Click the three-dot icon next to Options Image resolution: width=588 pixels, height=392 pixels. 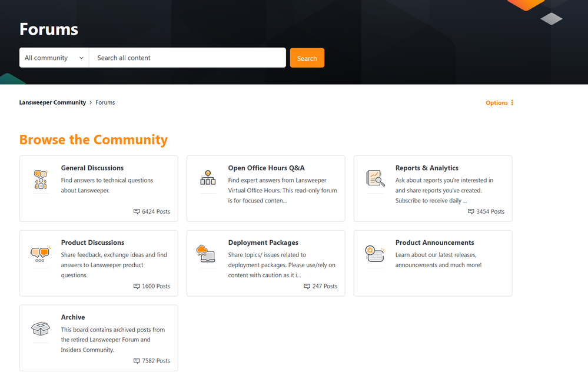[512, 103]
